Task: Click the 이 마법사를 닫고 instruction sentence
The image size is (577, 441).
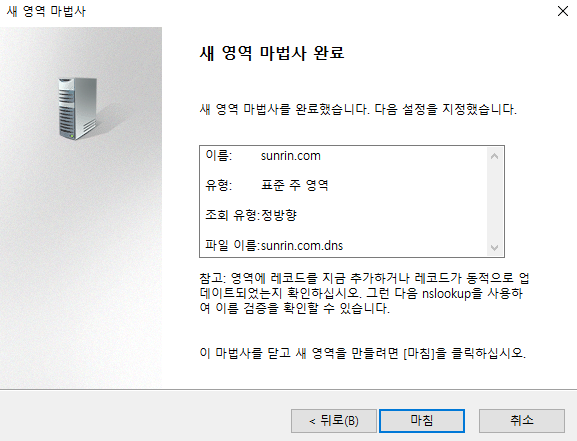Action: coord(362,353)
